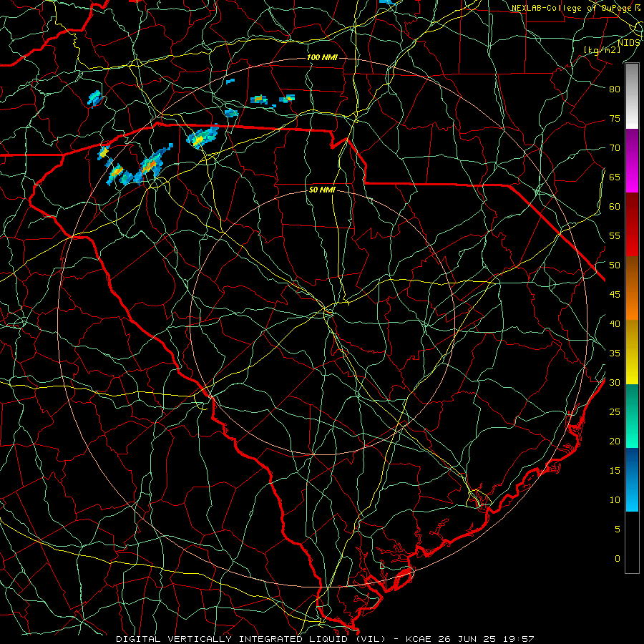Click the scale value "25"
The image size is (644, 644).
615,412
